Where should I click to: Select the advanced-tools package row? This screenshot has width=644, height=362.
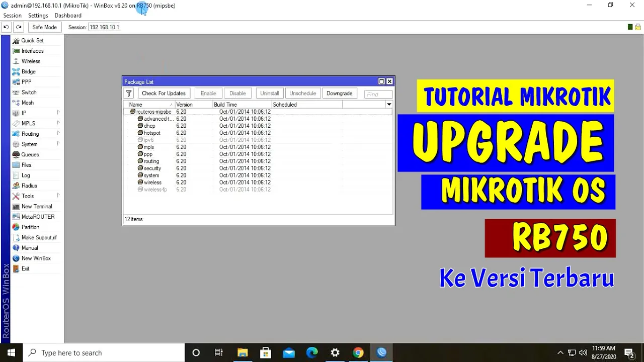pyautogui.click(x=258, y=119)
